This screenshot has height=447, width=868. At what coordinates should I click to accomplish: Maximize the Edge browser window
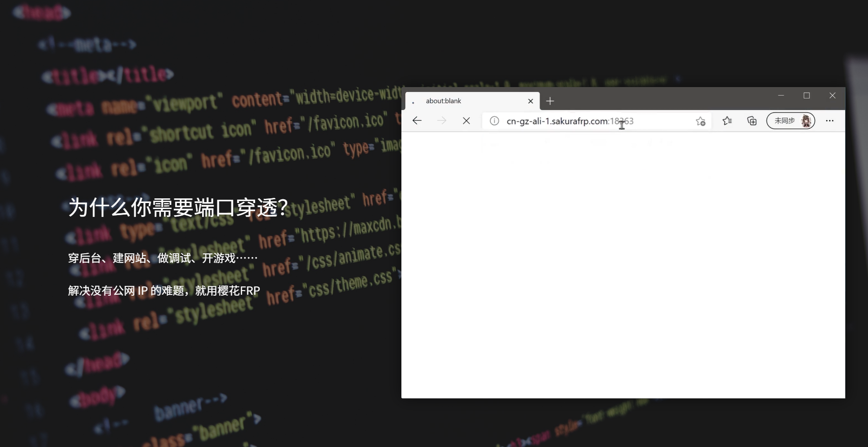[x=807, y=95]
